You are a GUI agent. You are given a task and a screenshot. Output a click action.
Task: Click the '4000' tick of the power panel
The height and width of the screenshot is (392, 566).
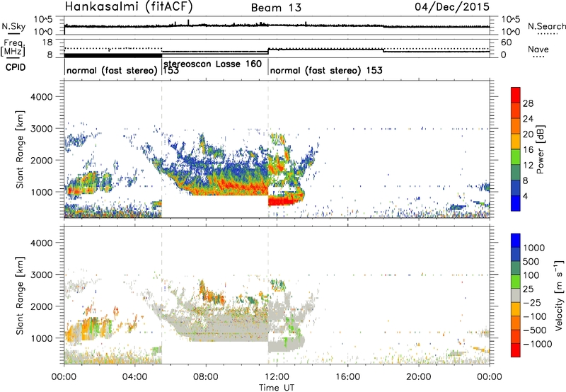pos(41,97)
